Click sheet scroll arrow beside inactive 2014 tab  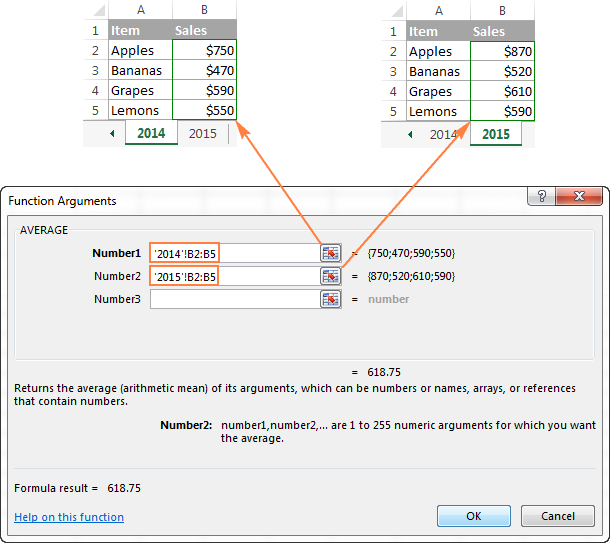409,134
